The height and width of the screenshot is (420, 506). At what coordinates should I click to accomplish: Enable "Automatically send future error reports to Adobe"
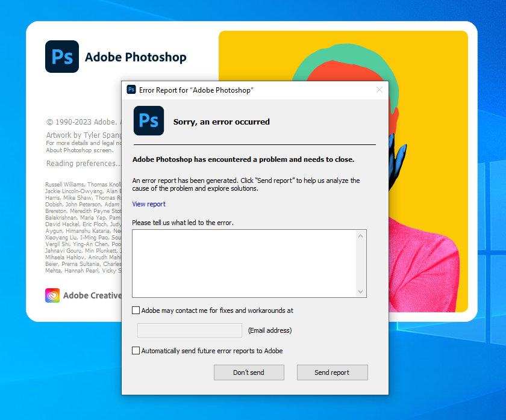click(136, 350)
